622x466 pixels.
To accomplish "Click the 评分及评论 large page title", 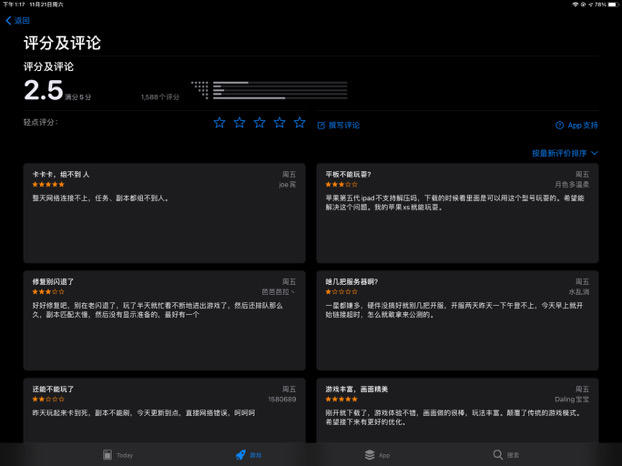I will click(x=62, y=43).
